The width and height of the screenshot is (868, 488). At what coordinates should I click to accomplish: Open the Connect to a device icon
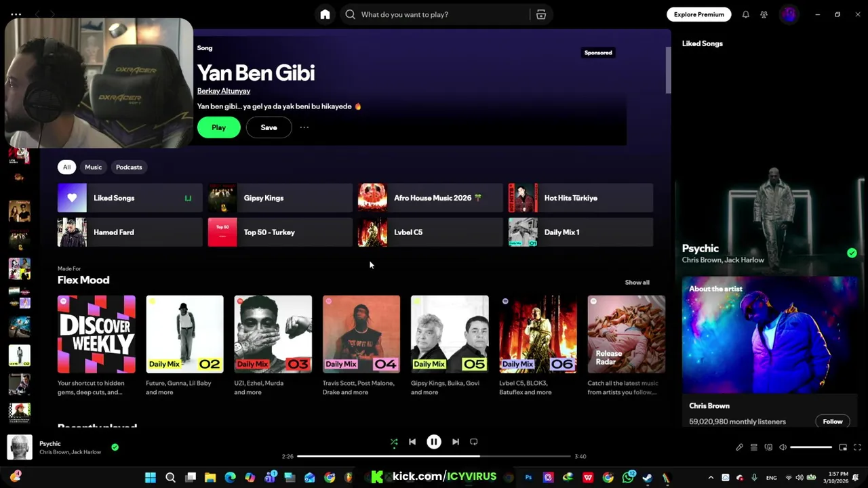click(768, 447)
